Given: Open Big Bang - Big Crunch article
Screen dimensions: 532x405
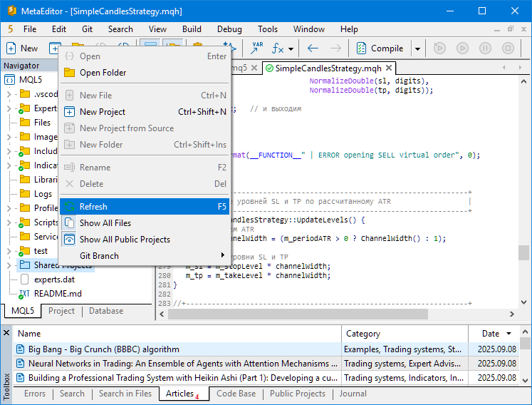Looking at the screenshot, I should pos(103,349).
